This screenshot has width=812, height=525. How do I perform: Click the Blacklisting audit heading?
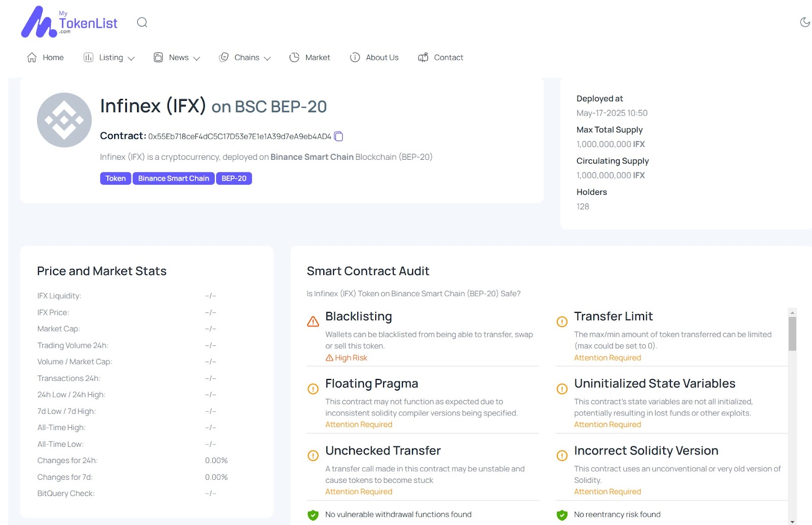(359, 317)
